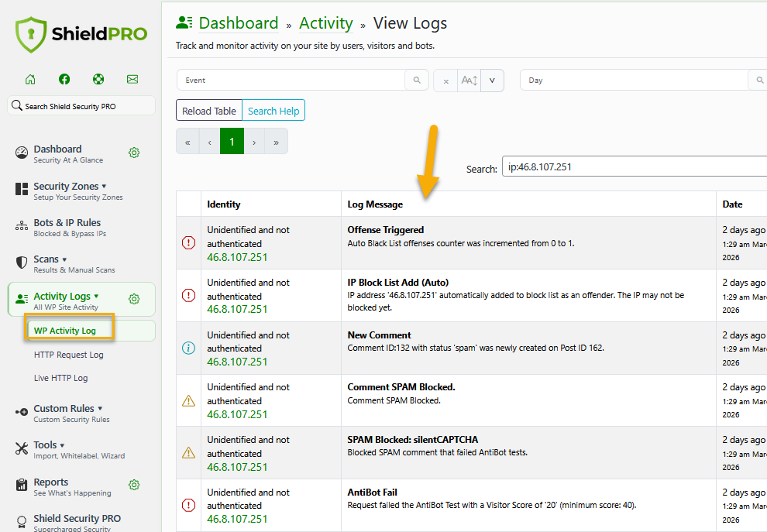Click the Search Shield Security PRO box
The width and height of the screenshot is (767, 532).
(x=81, y=105)
